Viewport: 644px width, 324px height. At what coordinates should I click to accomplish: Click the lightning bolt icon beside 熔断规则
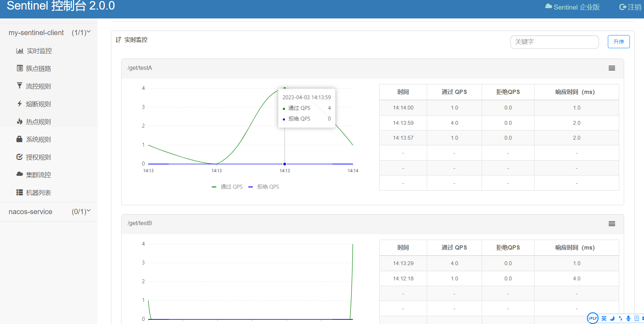click(19, 104)
